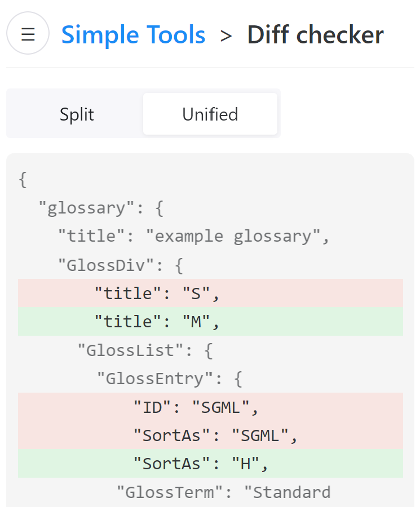Select the Unified diff view tab
The width and height of the screenshot is (420, 507).
click(210, 114)
